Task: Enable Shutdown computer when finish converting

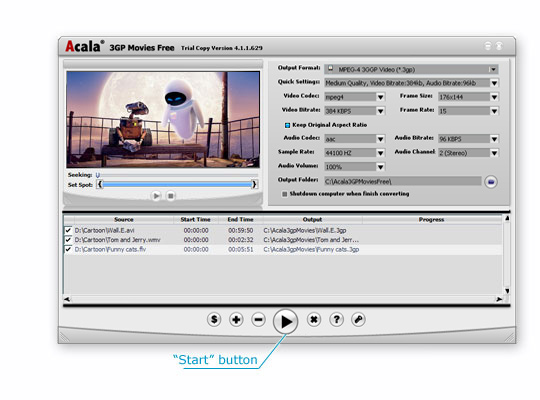Action: point(284,194)
